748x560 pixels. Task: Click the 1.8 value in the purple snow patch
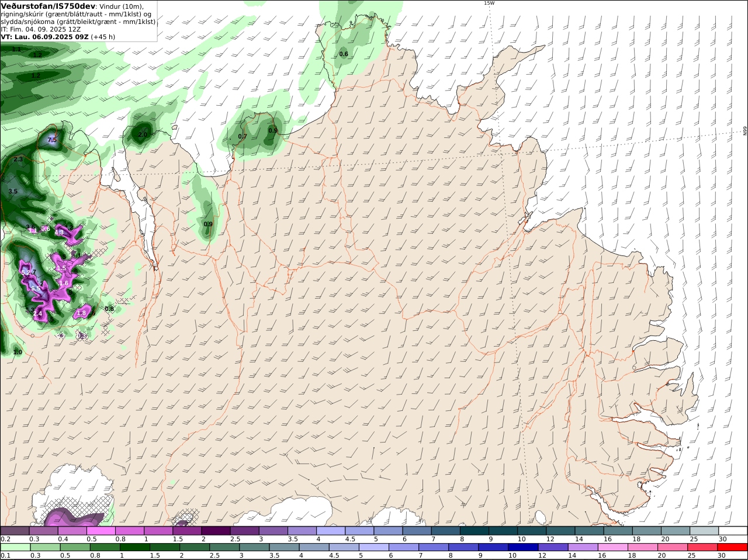tap(81, 313)
